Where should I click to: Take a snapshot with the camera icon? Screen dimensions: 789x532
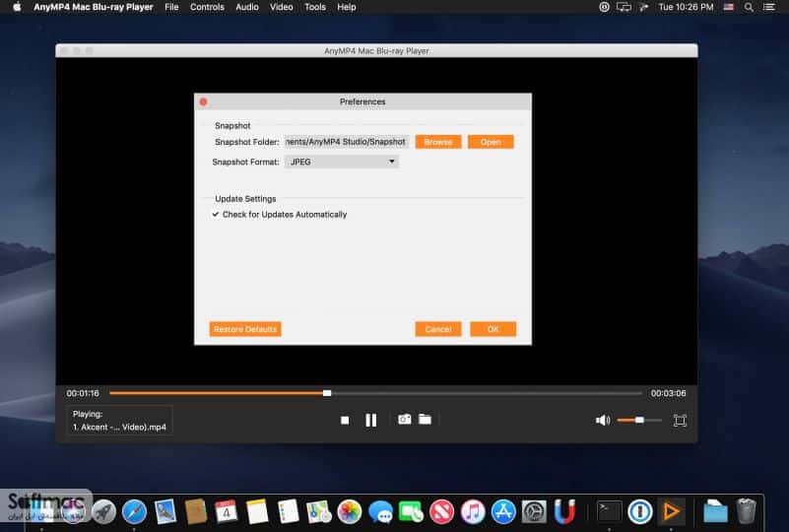click(405, 419)
